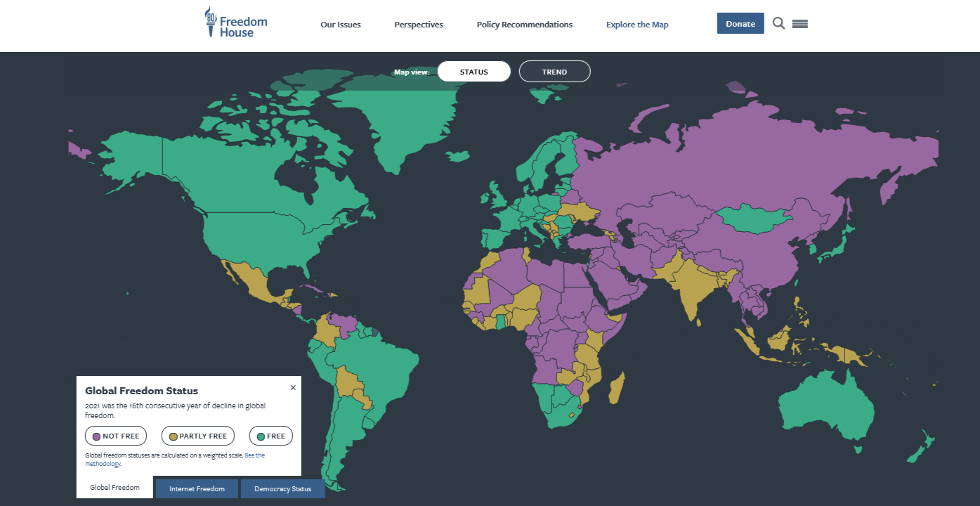Screen dimensions: 980x506
Task: Open Our Issues menu
Action: 341,25
